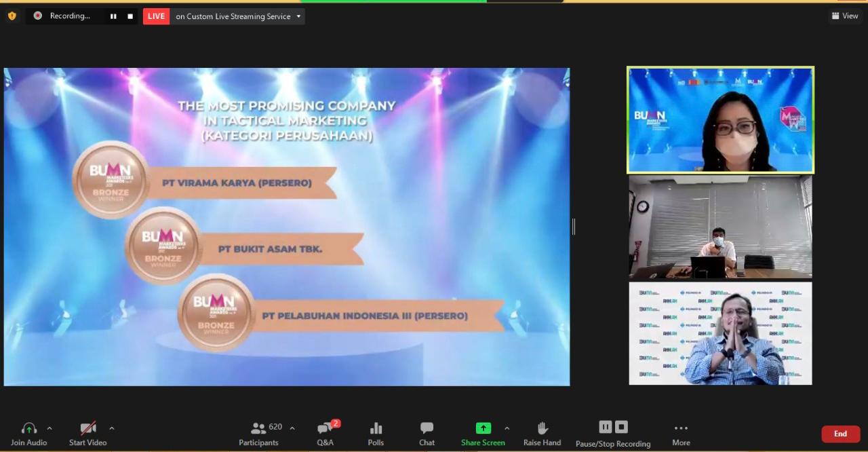Expand the arrow next to Participants count
868x452 pixels.
click(292, 428)
